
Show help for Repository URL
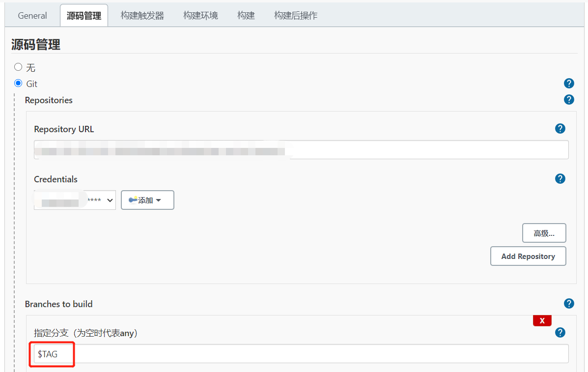(x=560, y=129)
